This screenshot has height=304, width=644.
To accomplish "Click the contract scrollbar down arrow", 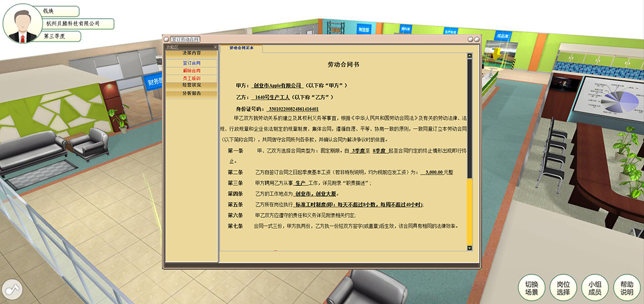I will pos(469,247).
